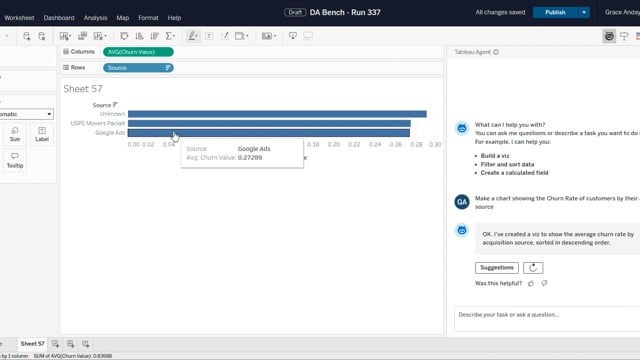
Task: Click the highlight pen toolbar icon
Action: coord(191,36)
